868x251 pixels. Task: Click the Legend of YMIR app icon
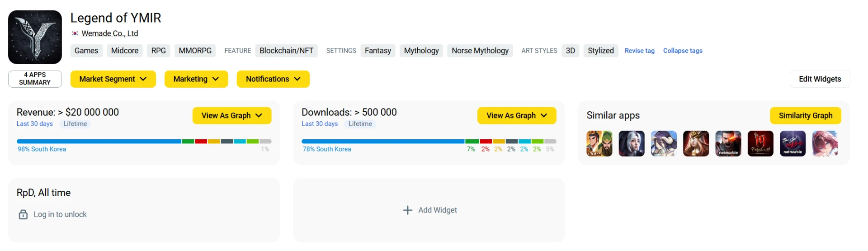[35, 37]
